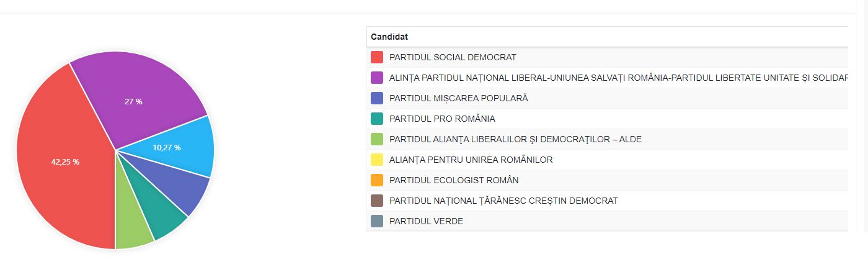Viewport: 868px width, 259px height.
Task: Click the yellow Alianța pentru Unirea Românilor swatch
Action: click(x=377, y=160)
